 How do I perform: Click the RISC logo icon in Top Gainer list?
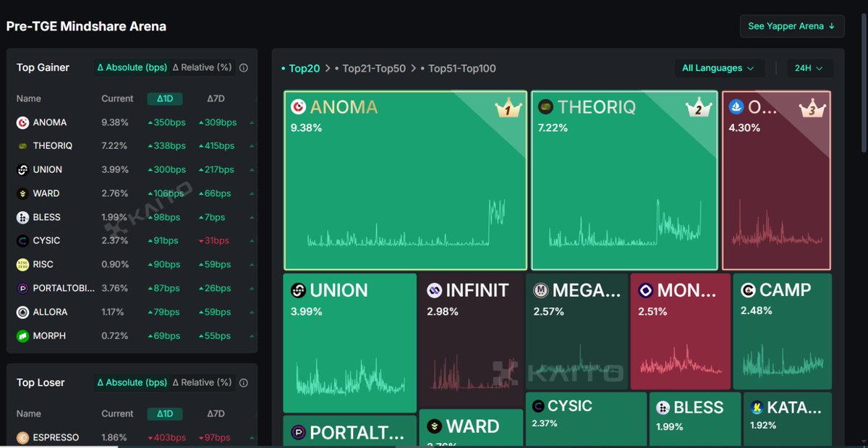click(22, 265)
